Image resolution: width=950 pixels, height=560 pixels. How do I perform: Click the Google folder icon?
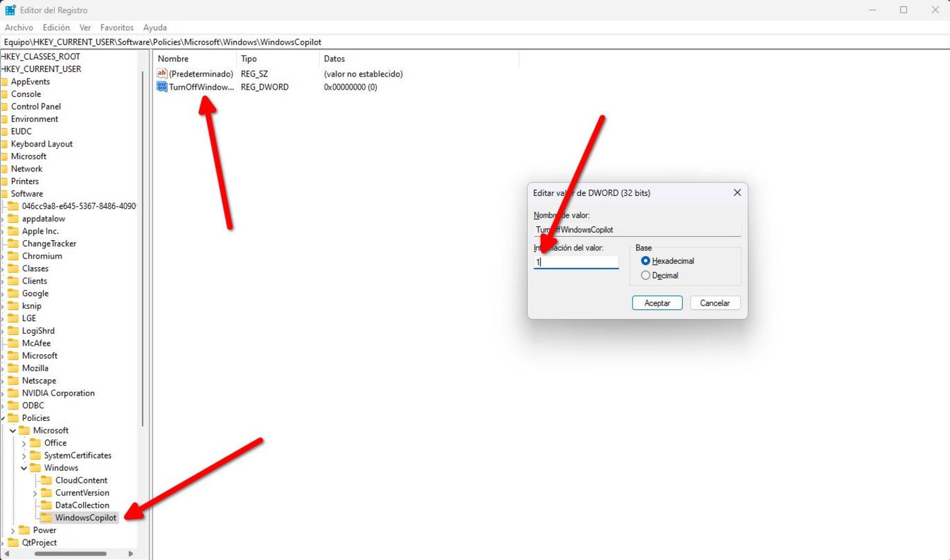(x=13, y=294)
